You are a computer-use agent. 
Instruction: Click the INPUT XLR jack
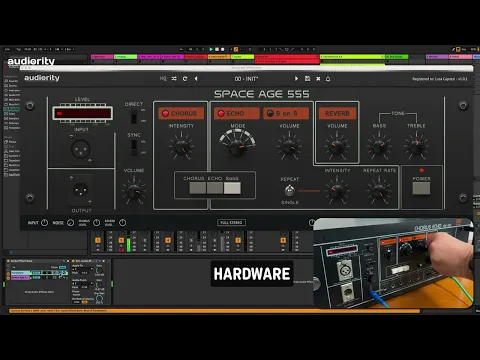pos(81,149)
